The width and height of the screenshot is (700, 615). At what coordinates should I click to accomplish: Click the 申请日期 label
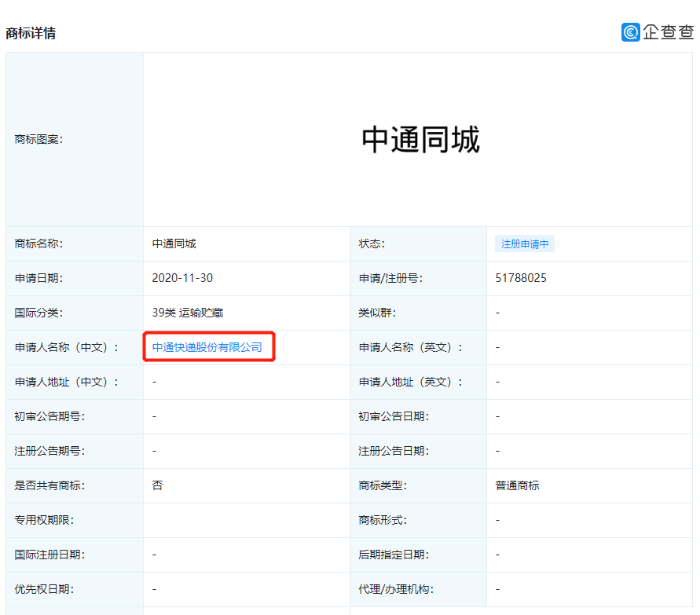[38, 278]
